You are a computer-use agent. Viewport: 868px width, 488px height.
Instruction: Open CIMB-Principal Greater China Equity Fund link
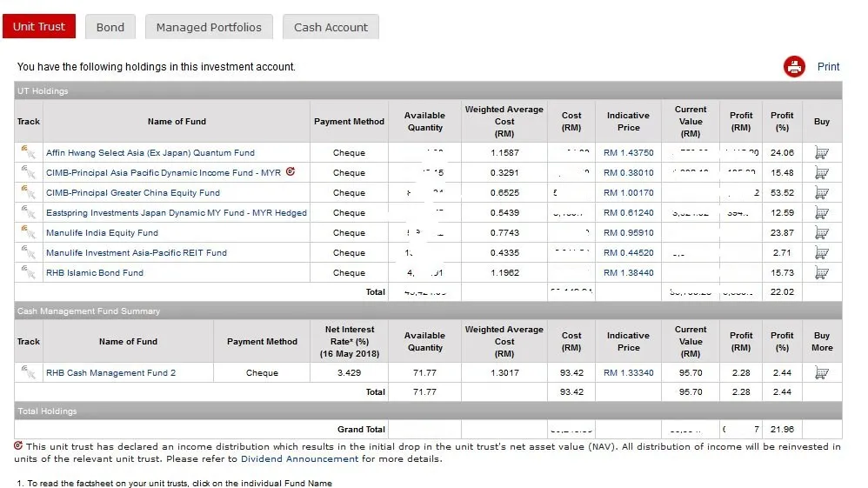pos(133,192)
